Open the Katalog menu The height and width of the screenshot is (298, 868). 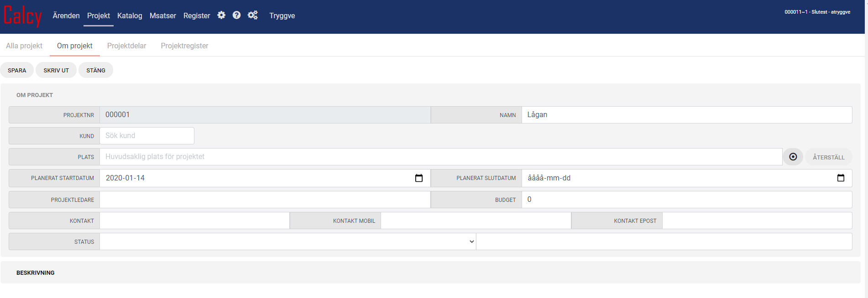click(130, 15)
